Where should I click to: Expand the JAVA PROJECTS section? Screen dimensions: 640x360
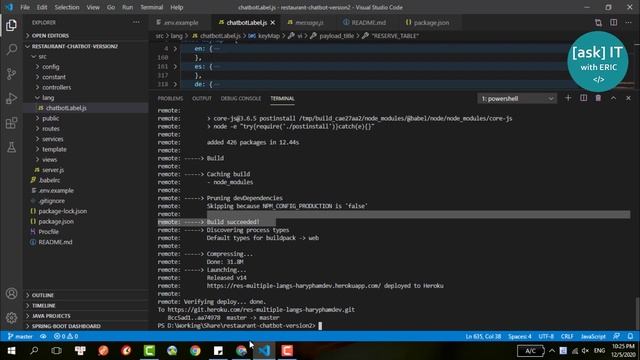[x=86, y=316]
